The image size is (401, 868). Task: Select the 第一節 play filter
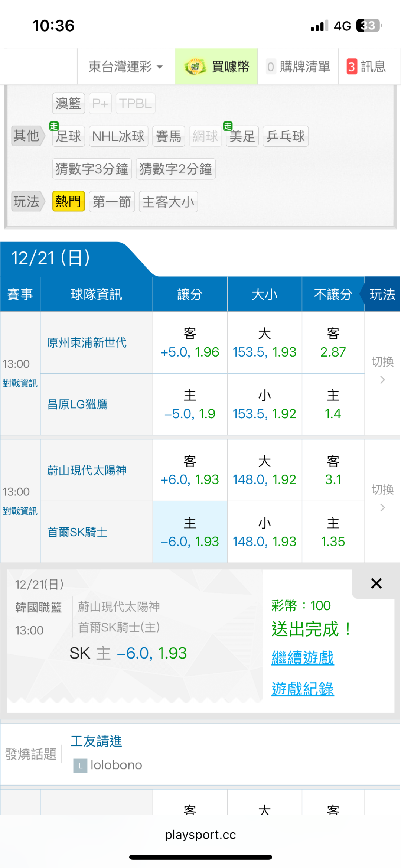point(112,202)
